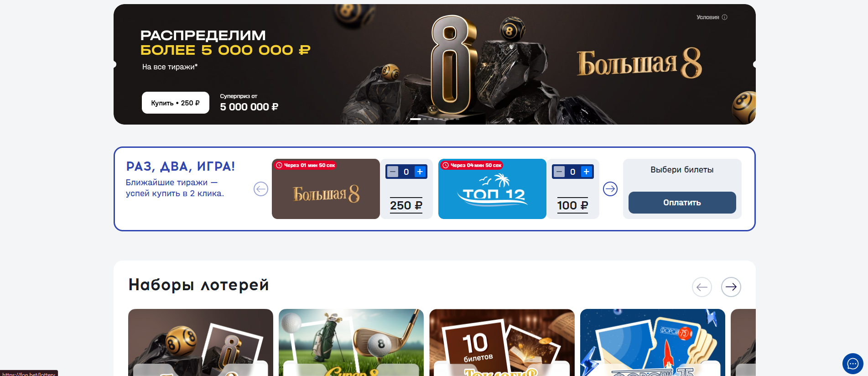
Task: Decrease ТОП 12 ticket count with minus
Action: (x=559, y=172)
